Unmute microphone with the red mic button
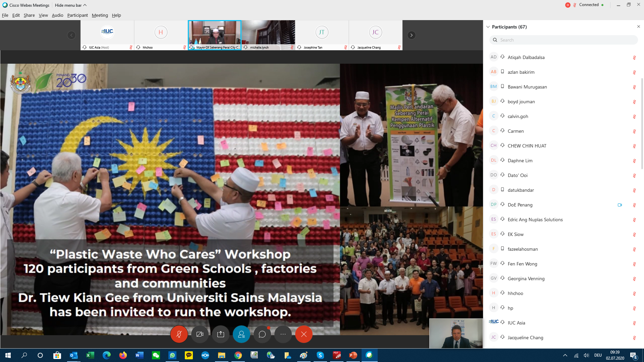Screen dimensions: 644x362 (x=179, y=334)
